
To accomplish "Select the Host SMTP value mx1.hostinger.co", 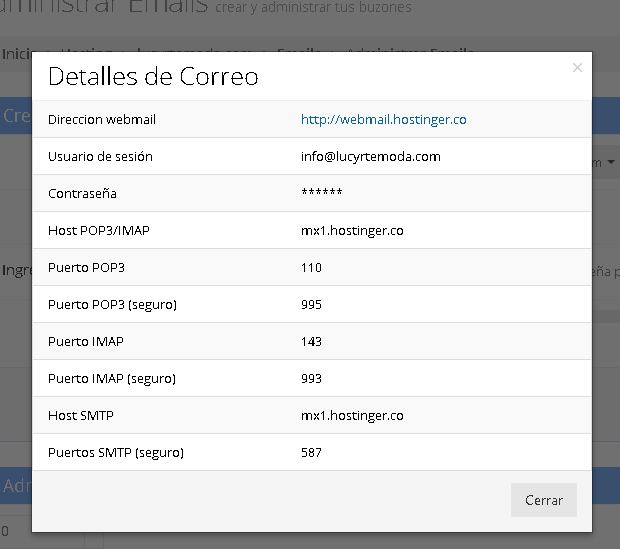I will point(352,416).
